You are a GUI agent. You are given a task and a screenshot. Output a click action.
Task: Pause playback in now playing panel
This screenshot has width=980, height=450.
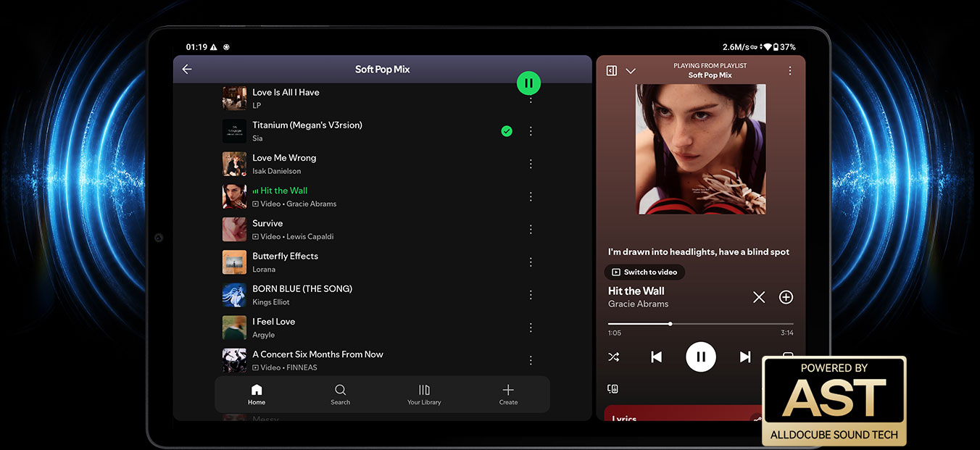click(701, 357)
